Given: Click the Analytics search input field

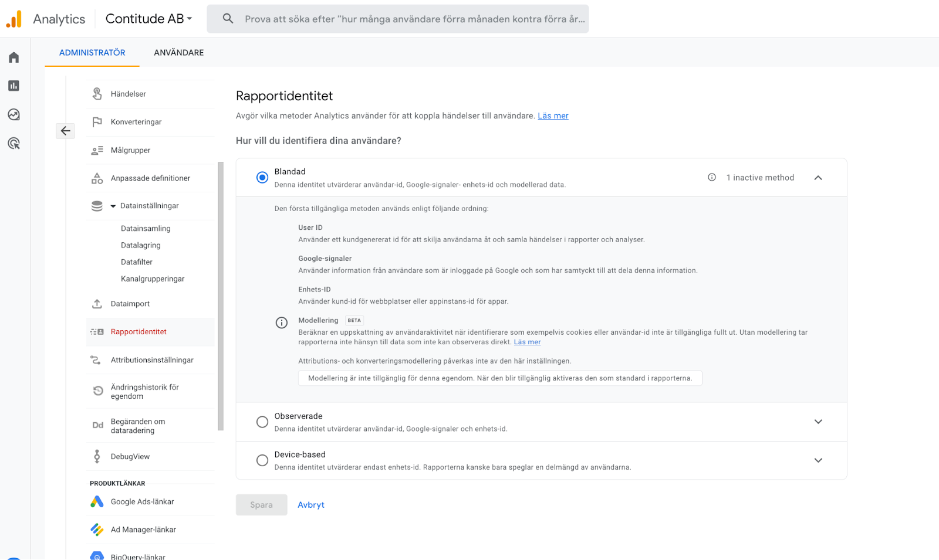Looking at the screenshot, I should [398, 19].
